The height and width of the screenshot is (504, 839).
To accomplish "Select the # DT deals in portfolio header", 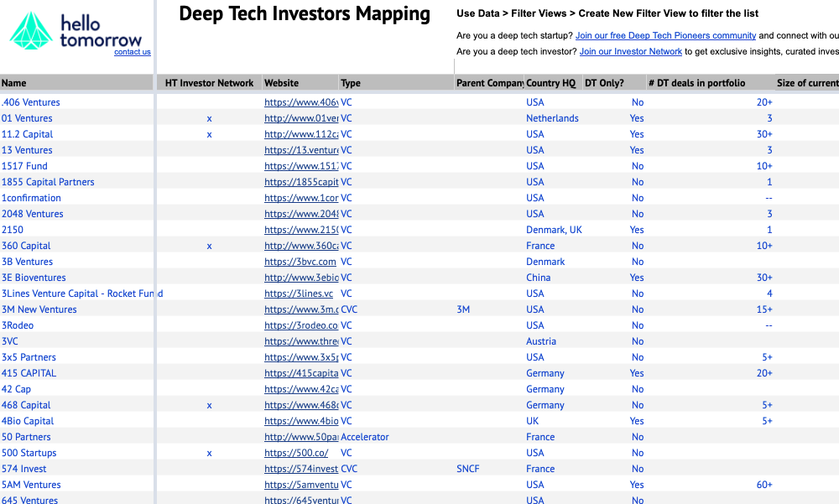I will tap(696, 83).
